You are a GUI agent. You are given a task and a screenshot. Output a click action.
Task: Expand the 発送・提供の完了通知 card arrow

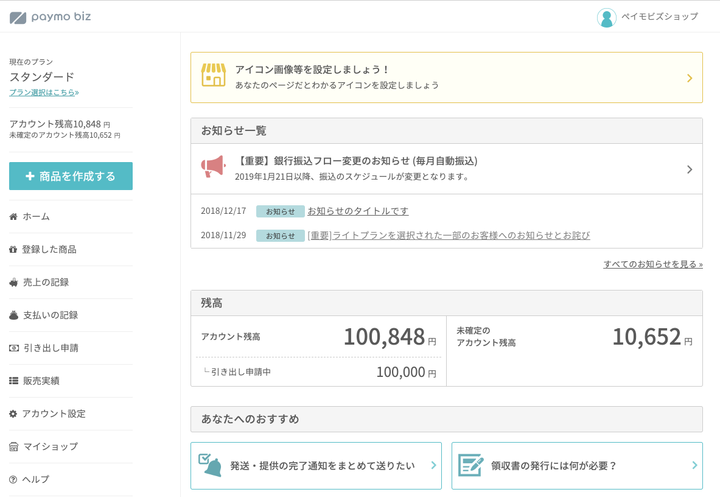pos(433,465)
